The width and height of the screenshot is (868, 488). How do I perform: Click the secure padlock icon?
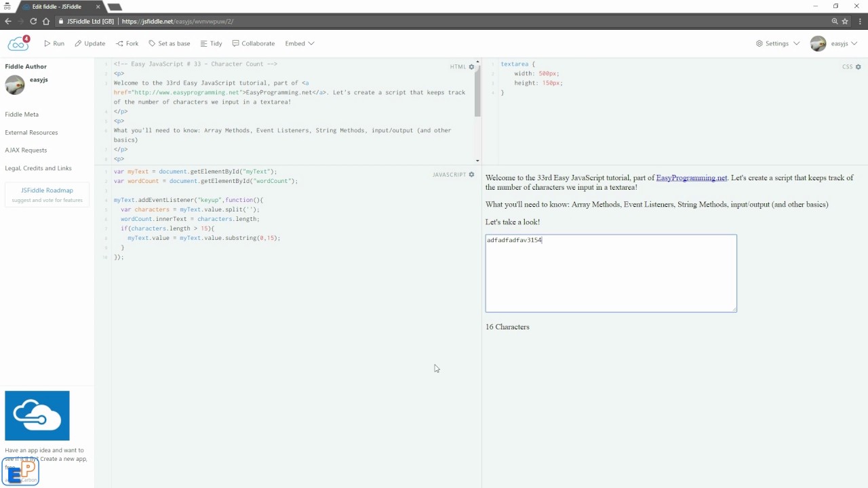pyautogui.click(x=61, y=21)
